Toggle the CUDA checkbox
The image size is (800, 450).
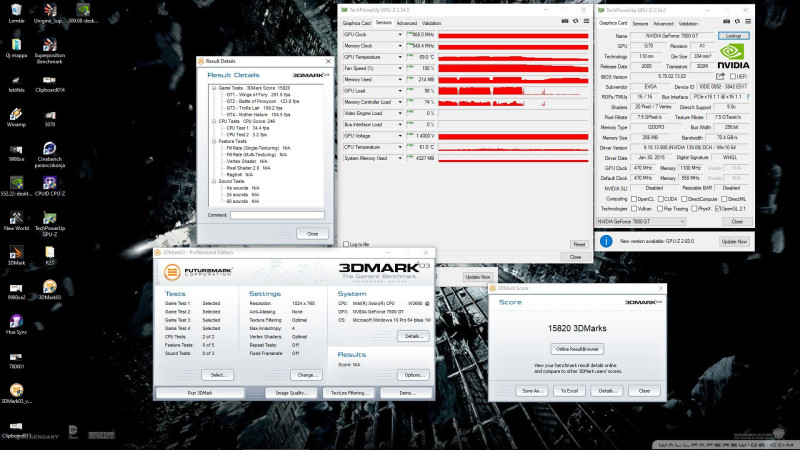(661, 199)
